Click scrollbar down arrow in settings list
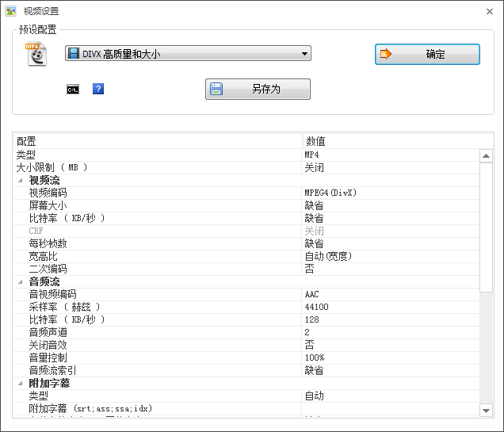Screen dimensions: 504x432 486,411
